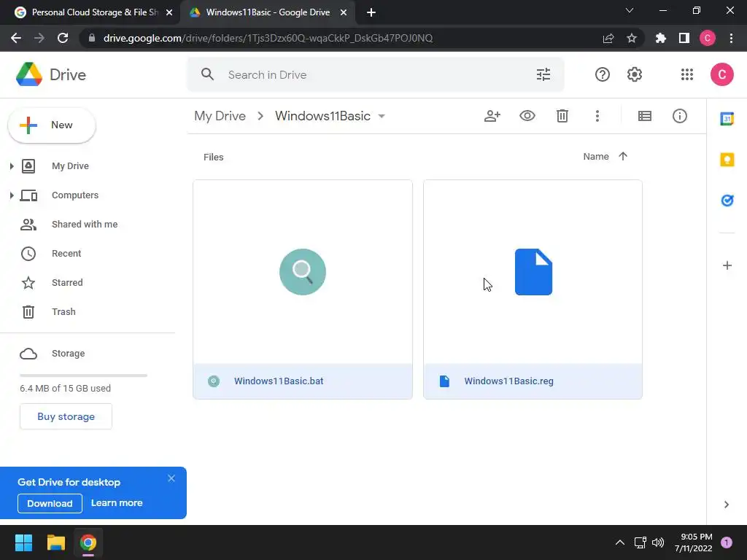Expand My Drive tree arrow
747x560 pixels.
pos(12,166)
